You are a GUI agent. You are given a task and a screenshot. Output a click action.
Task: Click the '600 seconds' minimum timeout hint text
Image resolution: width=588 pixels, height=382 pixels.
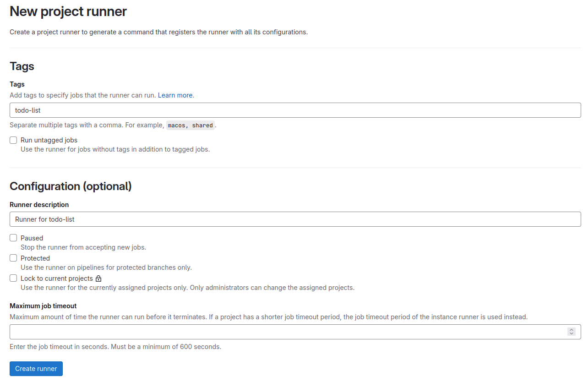pos(200,347)
